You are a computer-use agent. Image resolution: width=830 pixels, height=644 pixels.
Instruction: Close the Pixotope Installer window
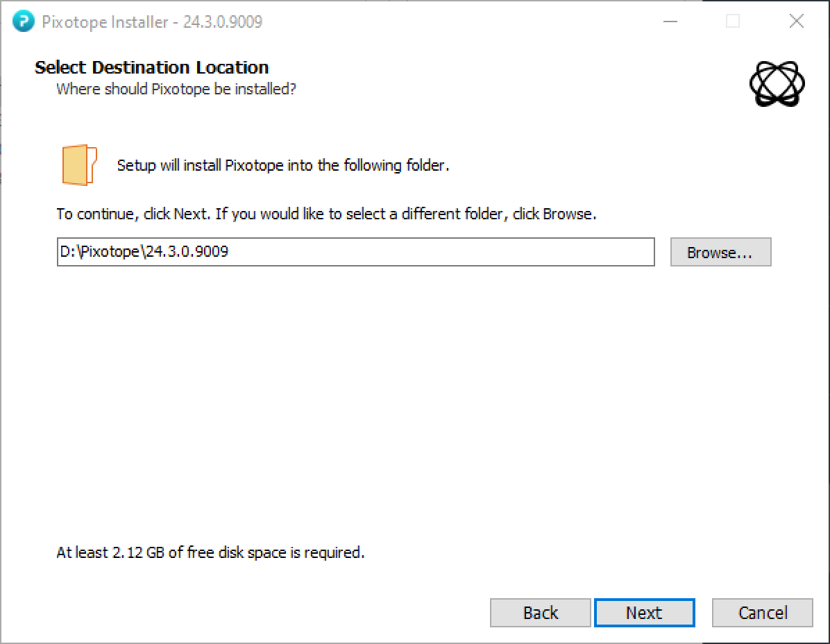797,22
